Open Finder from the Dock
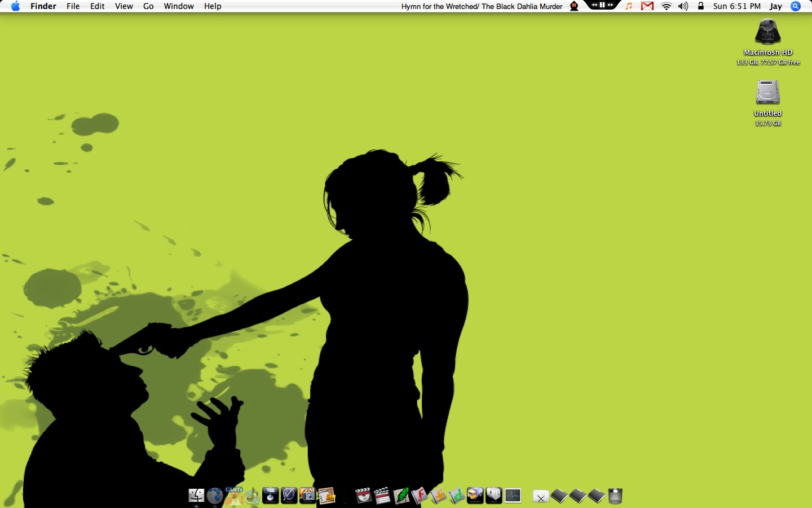This screenshot has width=812, height=508. tap(196, 496)
